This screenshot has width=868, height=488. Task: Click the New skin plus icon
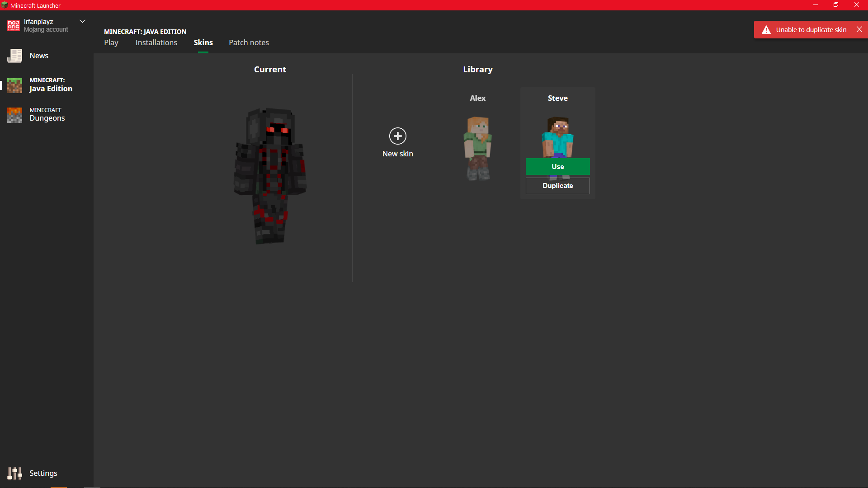click(397, 136)
